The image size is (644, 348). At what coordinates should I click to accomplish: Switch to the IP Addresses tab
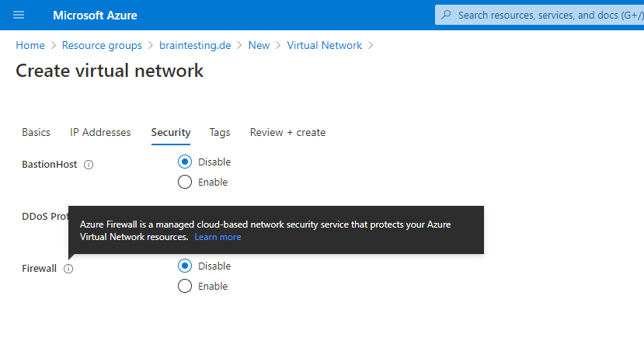(100, 132)
